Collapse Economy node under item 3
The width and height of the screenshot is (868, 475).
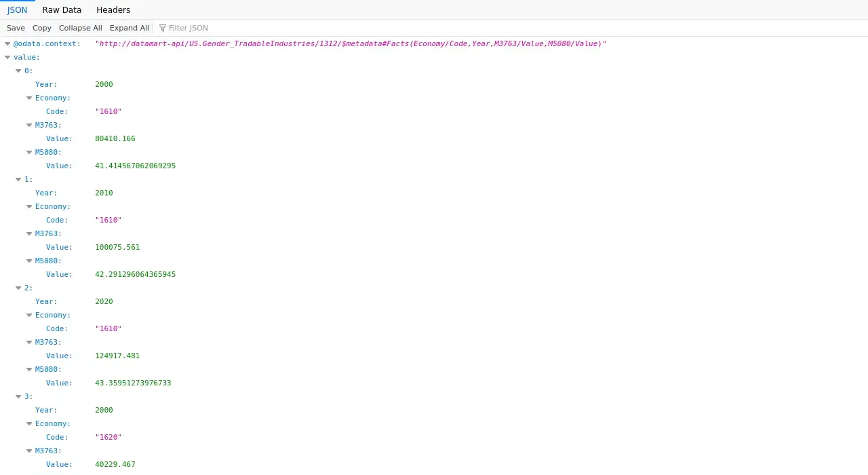[x=29, y=423]
